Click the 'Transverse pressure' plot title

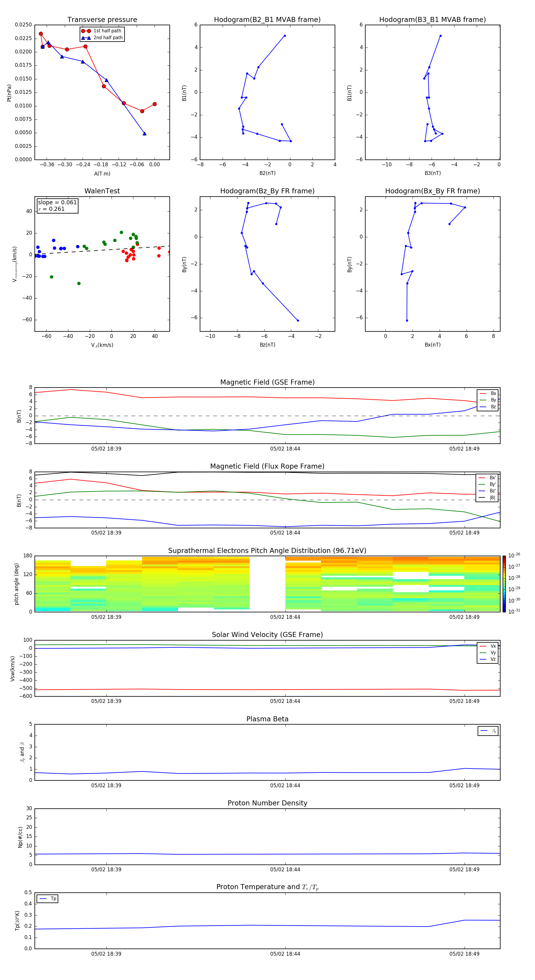tap(102, 20)
